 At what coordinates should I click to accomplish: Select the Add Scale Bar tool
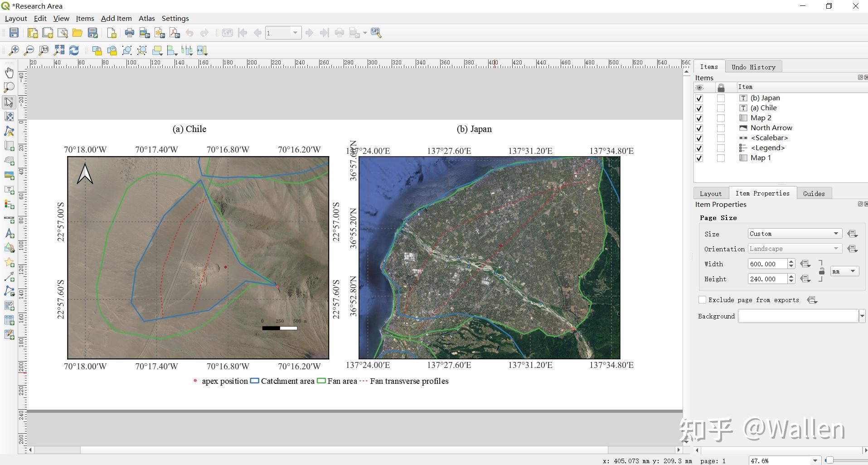(9, 219)
